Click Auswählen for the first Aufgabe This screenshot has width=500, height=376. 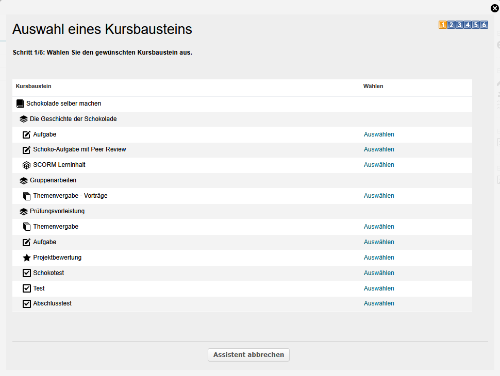point(379,135)
